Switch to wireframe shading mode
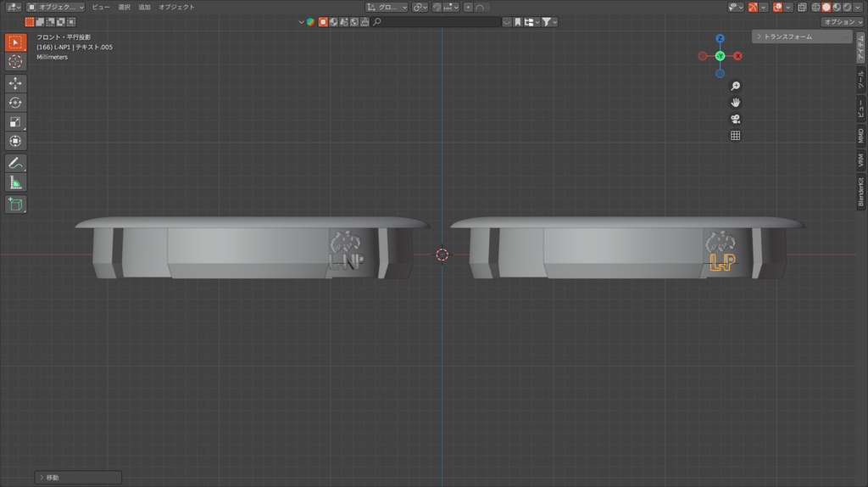This screenshot has height=487, width=868. click(x=816, y=7)
